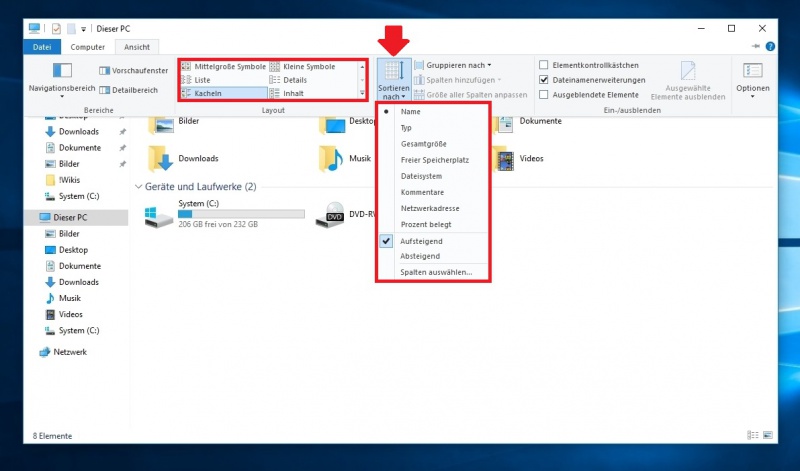This screenshot has height=471, width=800.
Task: Select Mittelgroße Symbole layout
Action: pos(223,66)
